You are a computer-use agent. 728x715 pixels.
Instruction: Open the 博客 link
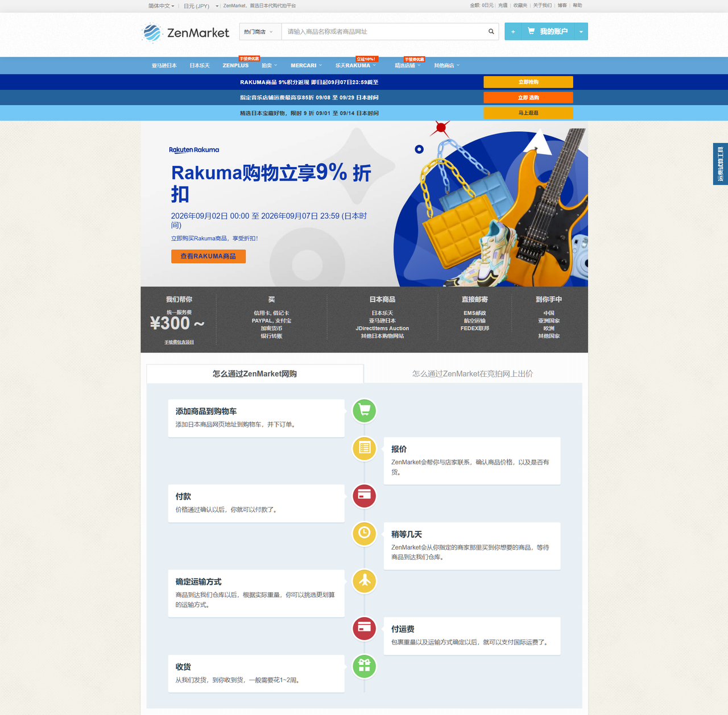point(562,6)
